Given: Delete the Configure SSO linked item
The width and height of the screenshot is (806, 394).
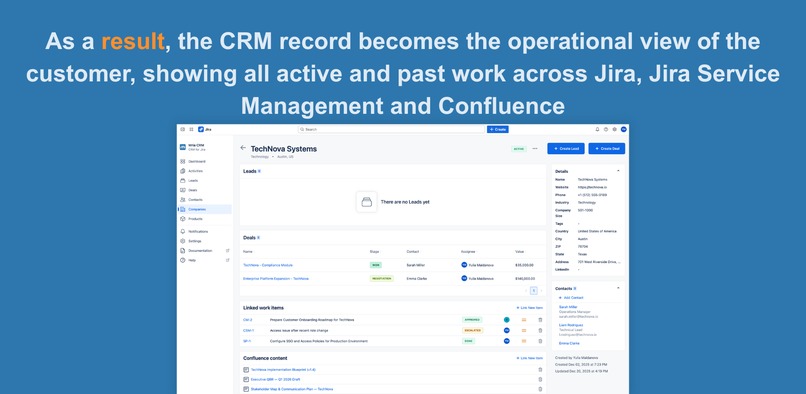Looking at the screenshot, I should (540, 341).
